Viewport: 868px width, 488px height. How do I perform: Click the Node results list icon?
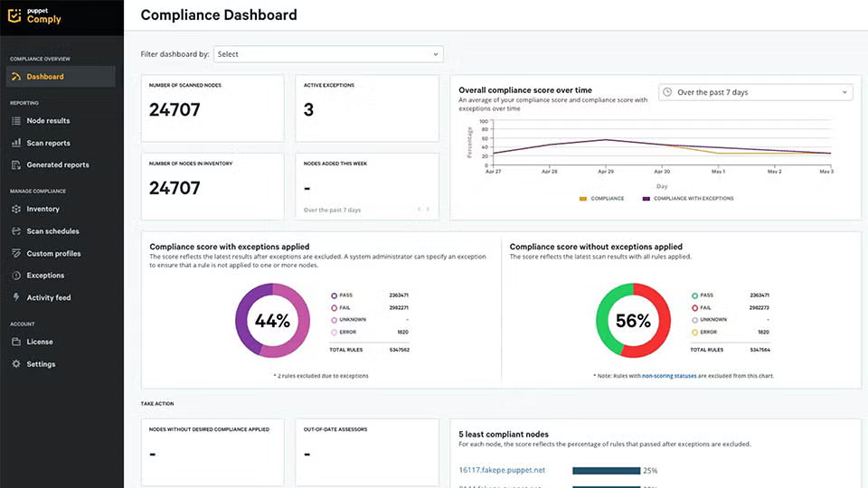[x=16, y=121]
